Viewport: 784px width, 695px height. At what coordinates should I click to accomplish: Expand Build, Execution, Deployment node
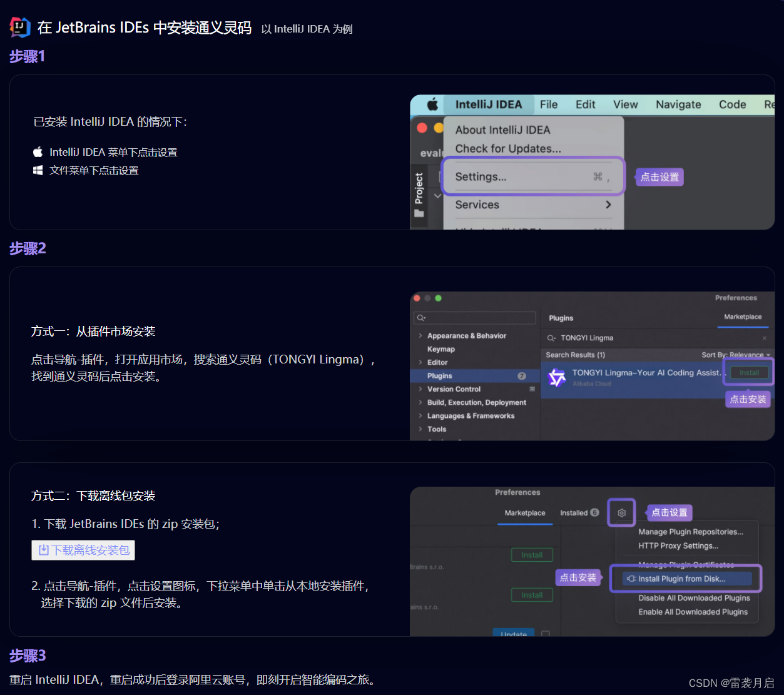(x=420, y=402)
